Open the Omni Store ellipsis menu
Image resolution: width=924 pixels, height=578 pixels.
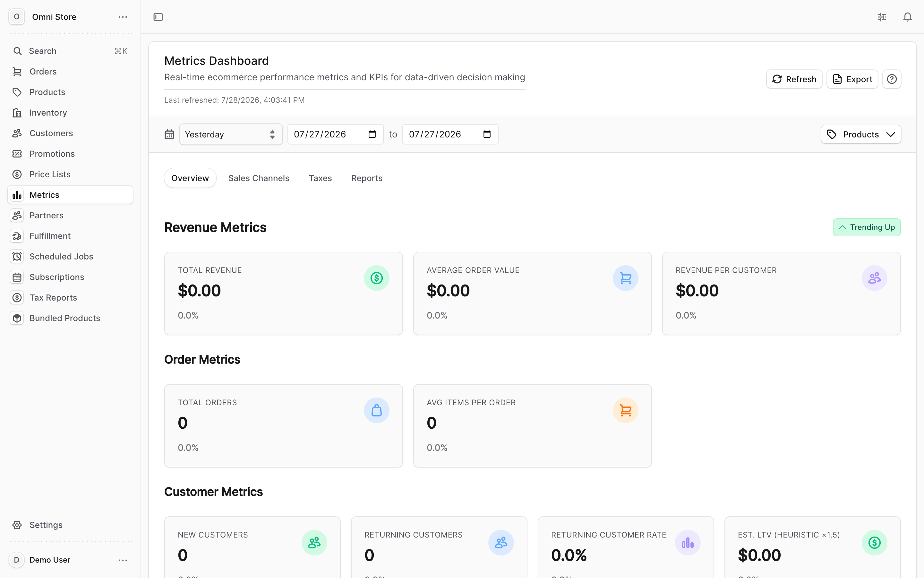[x=123, y=17]
